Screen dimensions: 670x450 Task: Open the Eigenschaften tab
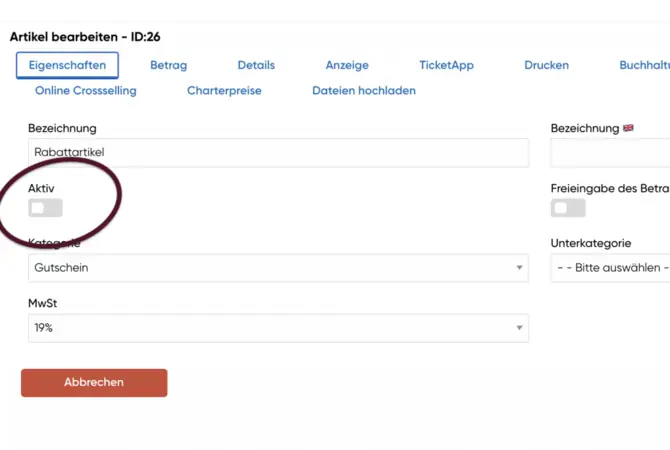tap(68, 65)
